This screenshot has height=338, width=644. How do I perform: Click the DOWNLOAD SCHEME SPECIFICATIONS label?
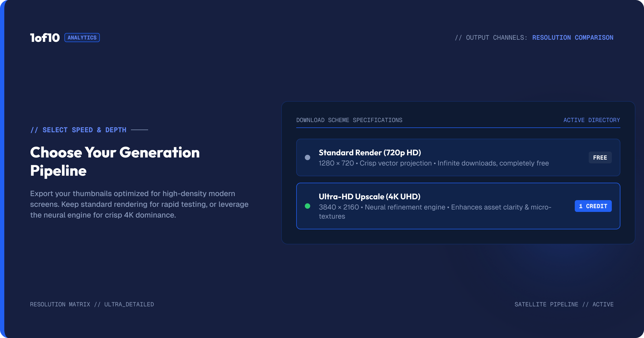point(349,120)
